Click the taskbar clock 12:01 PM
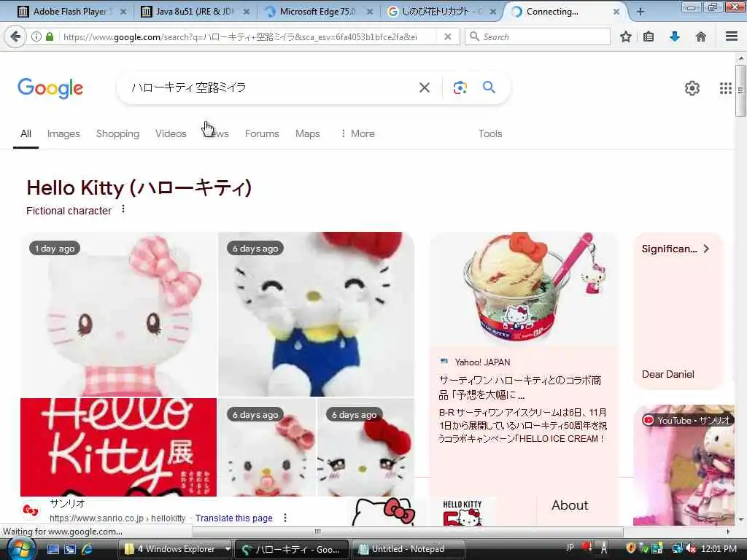The image size is (747, 560). click(719, 548)
